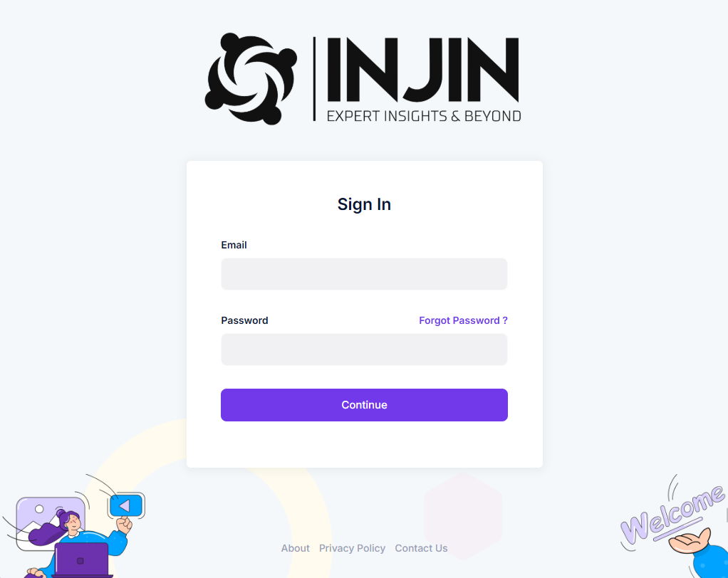Click the blue arrow bubble in the illustration
Image resolution: width=728 pixels, height=578 pixels.
[x=126, y=505]
